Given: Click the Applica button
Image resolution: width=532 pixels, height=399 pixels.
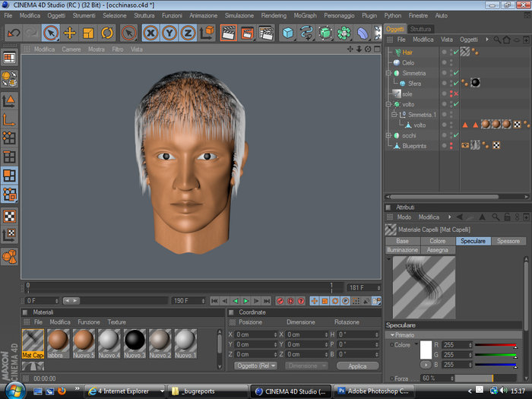Looking at the screenshot, I should click(358, 366).
